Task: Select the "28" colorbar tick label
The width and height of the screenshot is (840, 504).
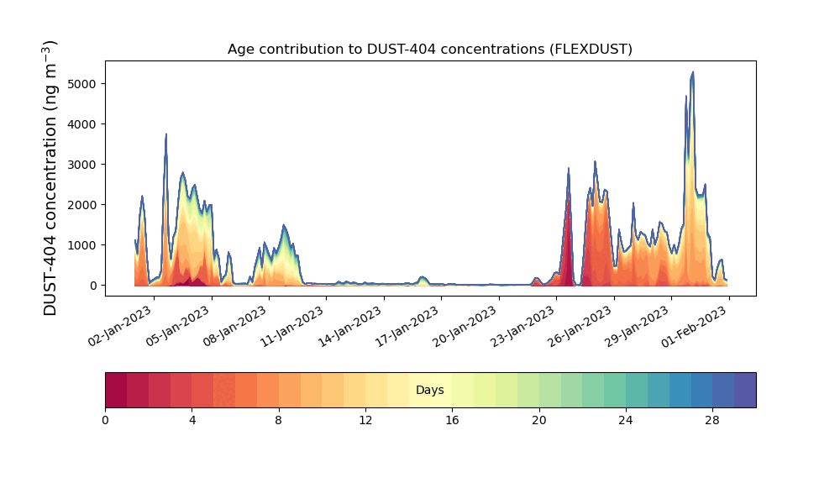Action: click(712, 421)
